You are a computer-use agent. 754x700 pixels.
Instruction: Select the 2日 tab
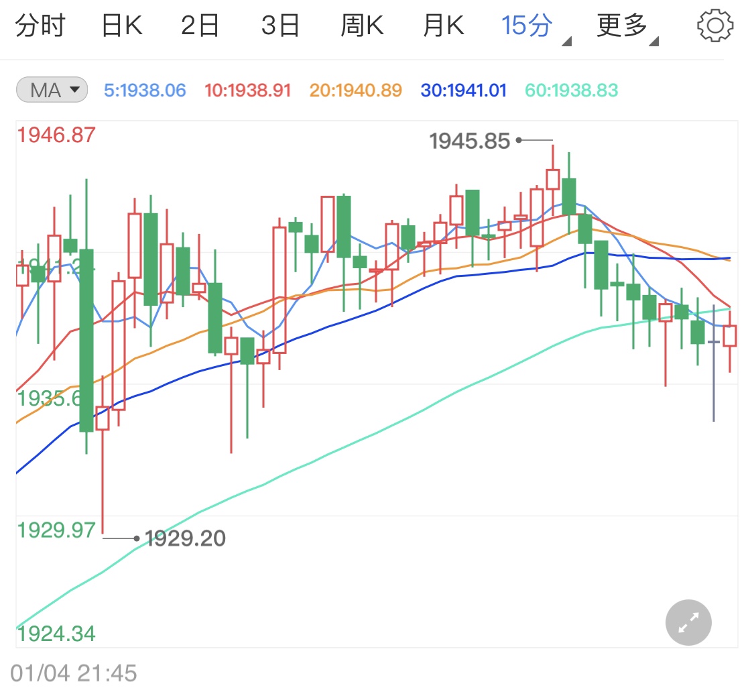[200, 25]
